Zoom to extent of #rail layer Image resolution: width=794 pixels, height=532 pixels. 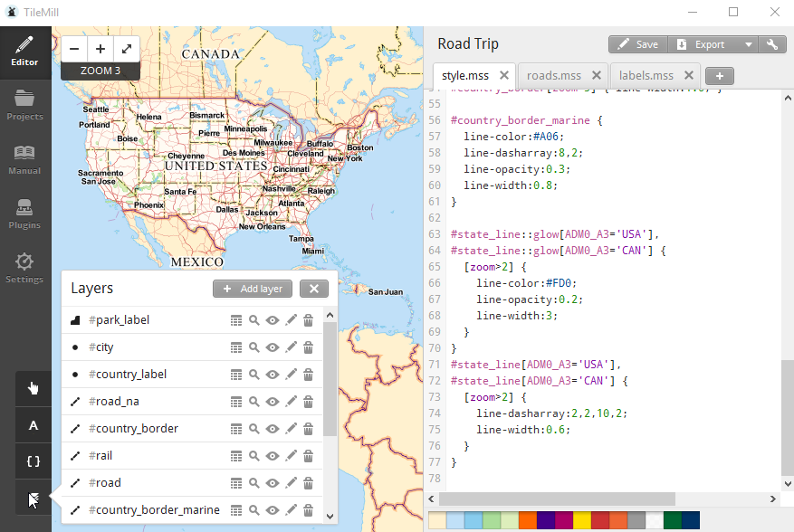[254, 456]
